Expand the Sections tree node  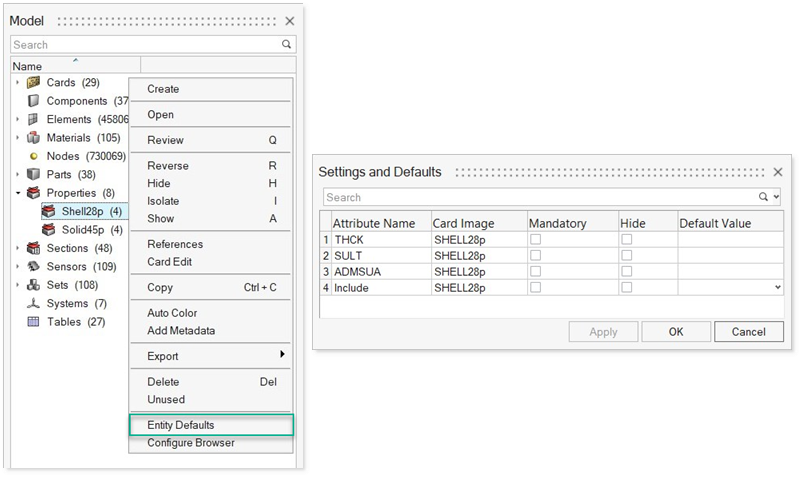click(x=18, y=248)
